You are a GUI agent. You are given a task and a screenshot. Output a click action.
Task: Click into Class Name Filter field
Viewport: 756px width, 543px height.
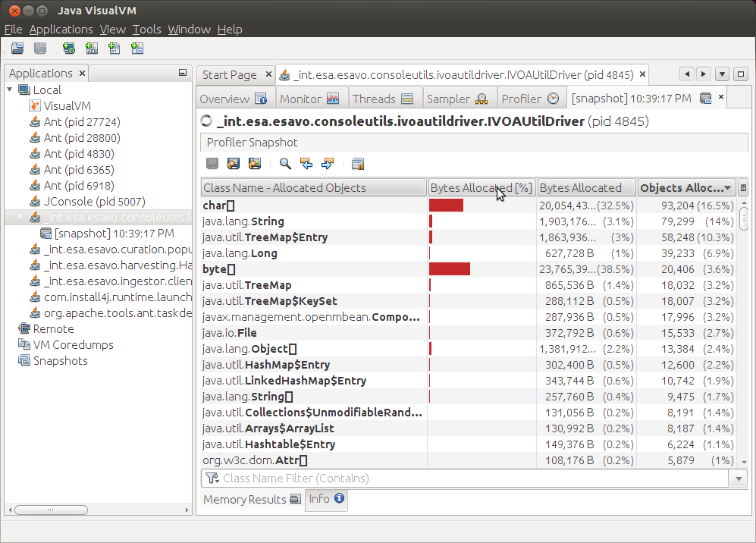point(466,479)
